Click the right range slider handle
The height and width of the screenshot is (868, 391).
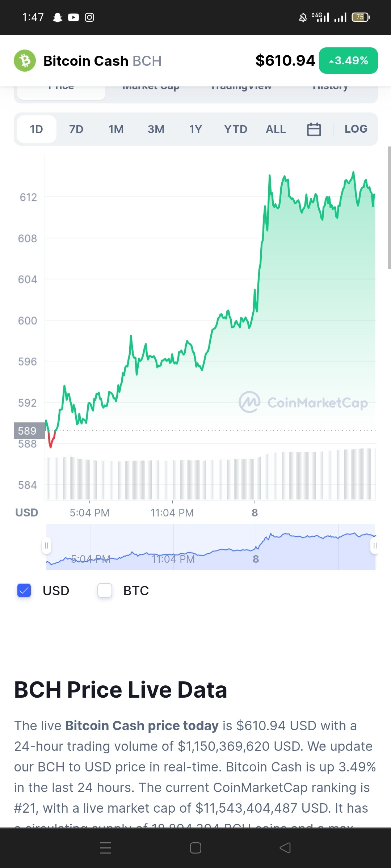point(375,545)
